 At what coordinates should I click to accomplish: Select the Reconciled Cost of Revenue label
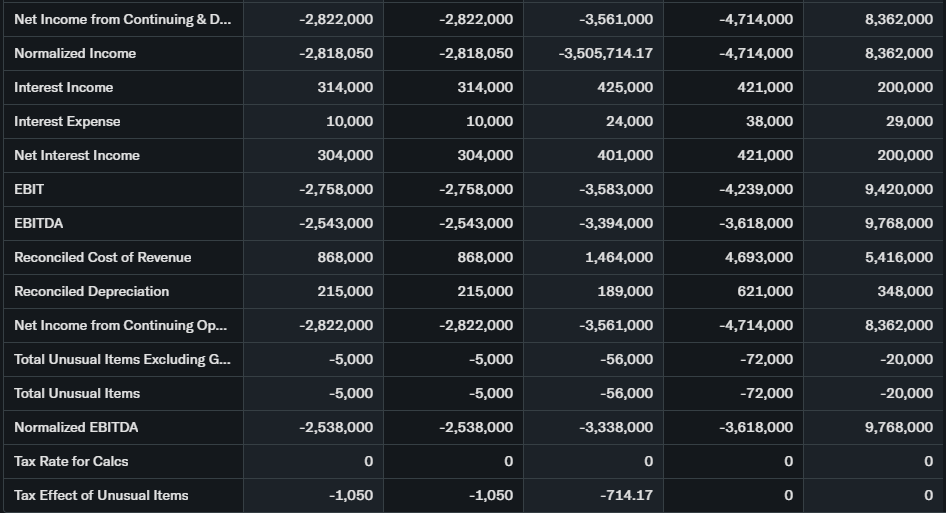[102, 257]
